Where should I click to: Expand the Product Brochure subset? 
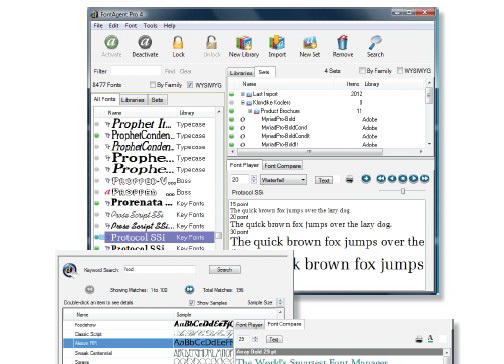point(250,111)
